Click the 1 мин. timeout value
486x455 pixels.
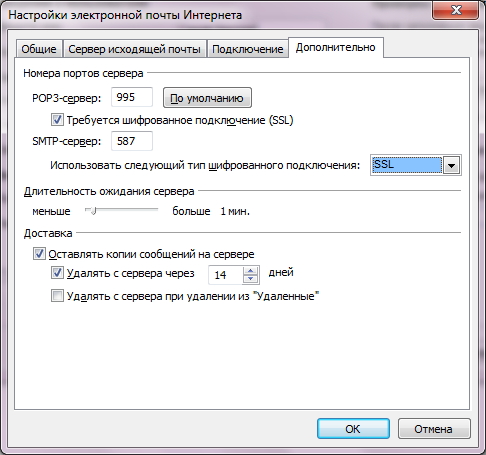[235, 211]
